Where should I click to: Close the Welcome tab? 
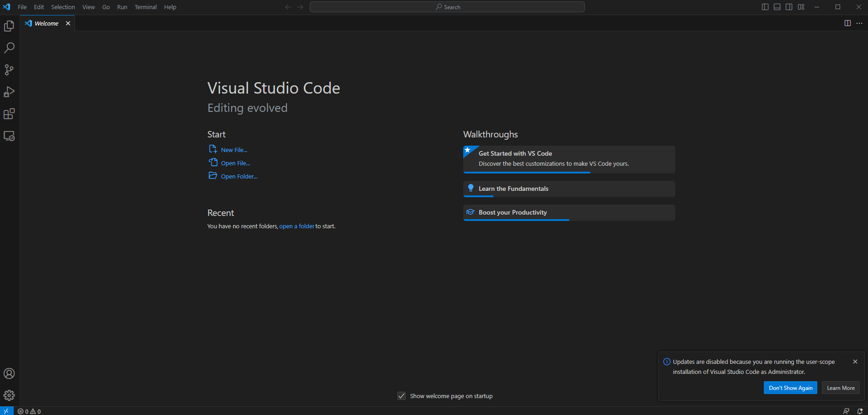click(x=68, y=23)
